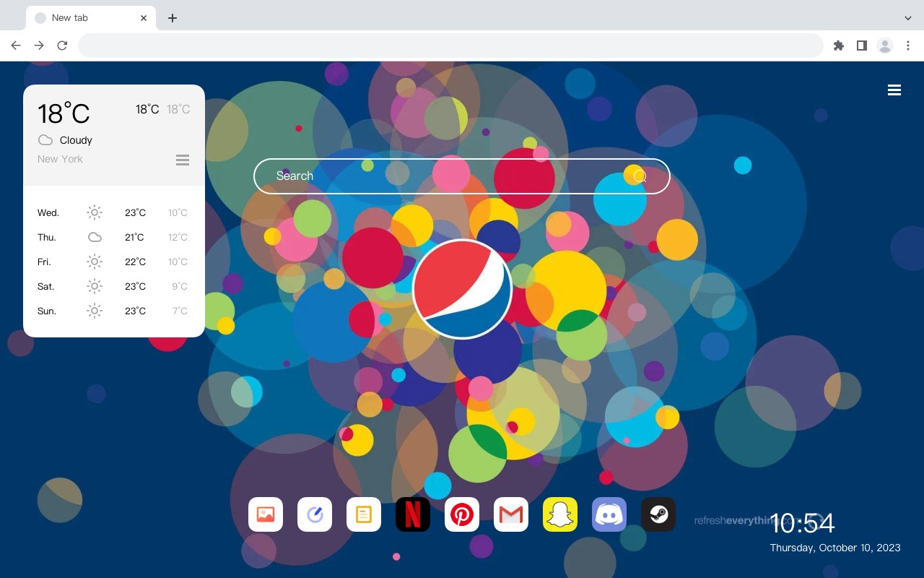
Task: Open the Discord shortcut
Action: pos(609,514)
